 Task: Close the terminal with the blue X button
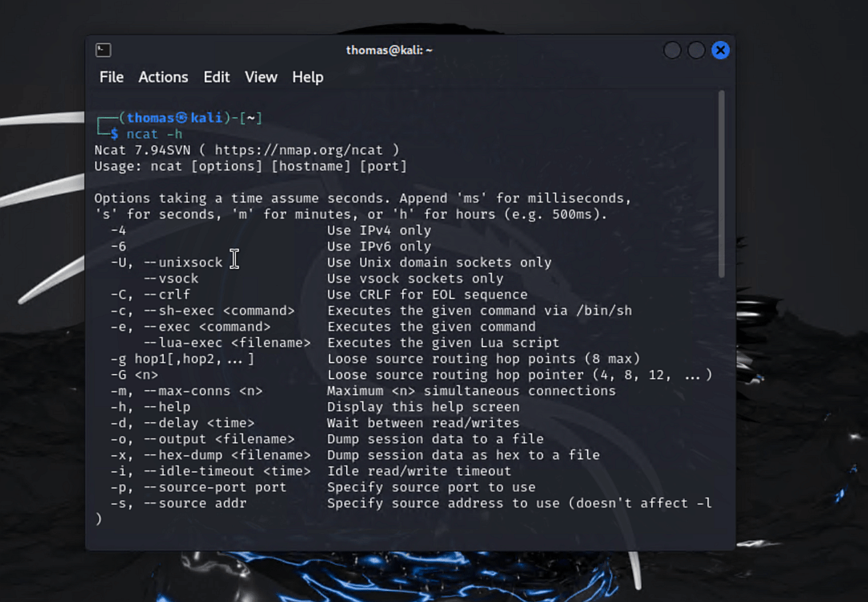coord(720,51)
